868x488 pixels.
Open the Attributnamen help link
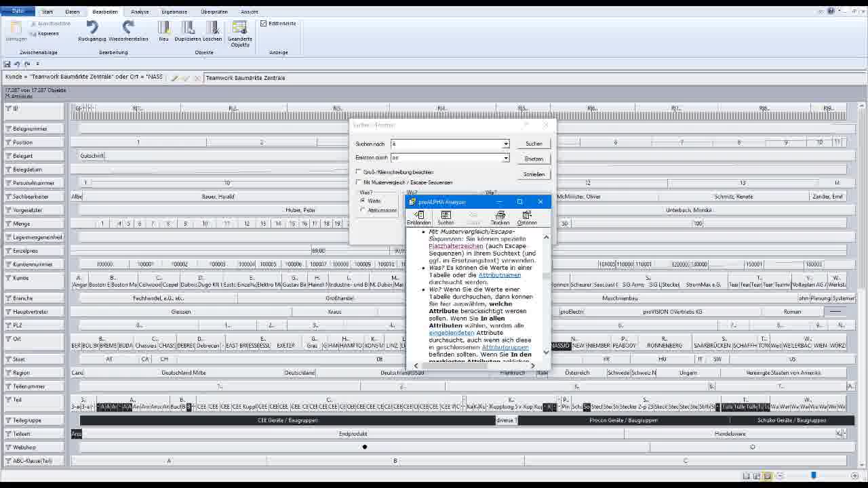500,275
